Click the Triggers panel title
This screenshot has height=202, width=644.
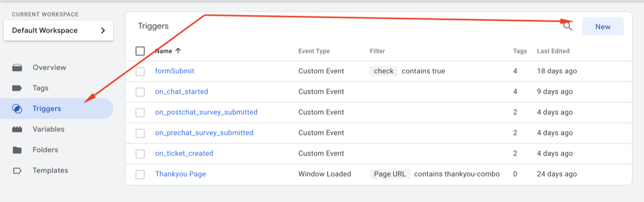[x=153, y=26]
